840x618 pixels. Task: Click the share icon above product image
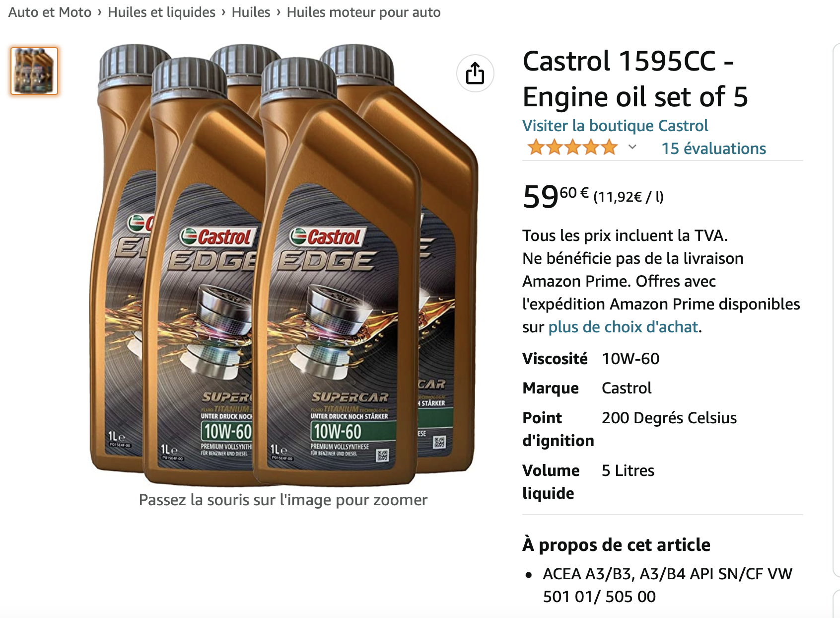[x=475, y=74]
